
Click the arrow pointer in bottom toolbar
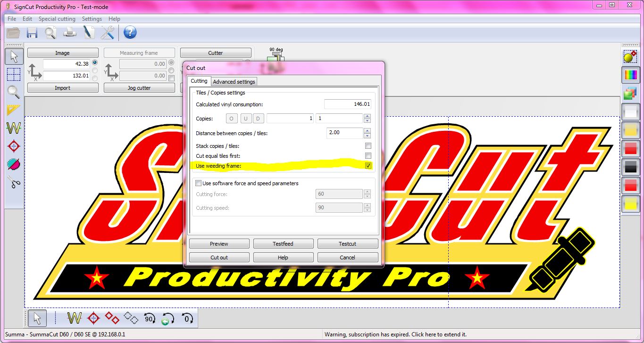pos(37,318)
